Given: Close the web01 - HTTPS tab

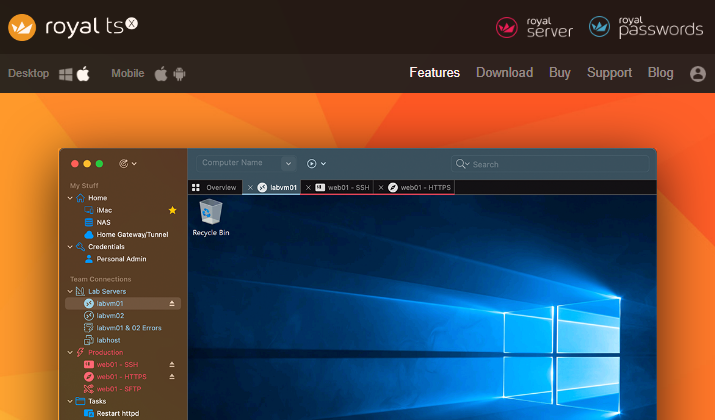Looking at the screenshot, I should pos(381,187).
